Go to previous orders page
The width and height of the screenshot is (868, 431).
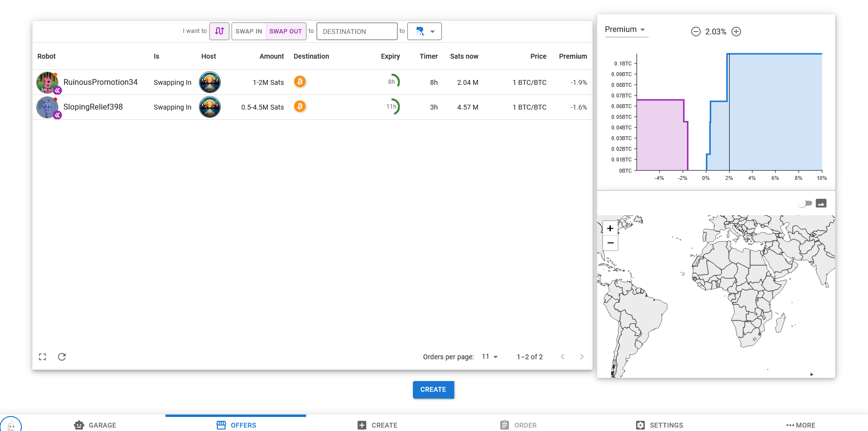pos(563,357)
